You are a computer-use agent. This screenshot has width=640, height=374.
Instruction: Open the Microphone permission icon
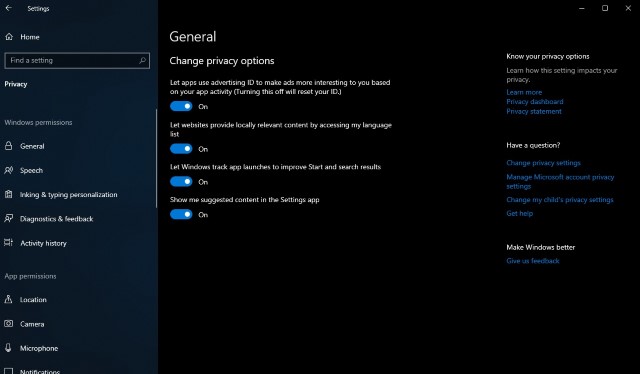pyautogui.click(x=9, y=348)
